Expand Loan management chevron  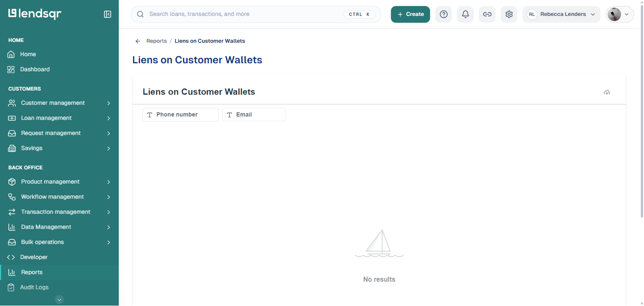tap(109, 118)
